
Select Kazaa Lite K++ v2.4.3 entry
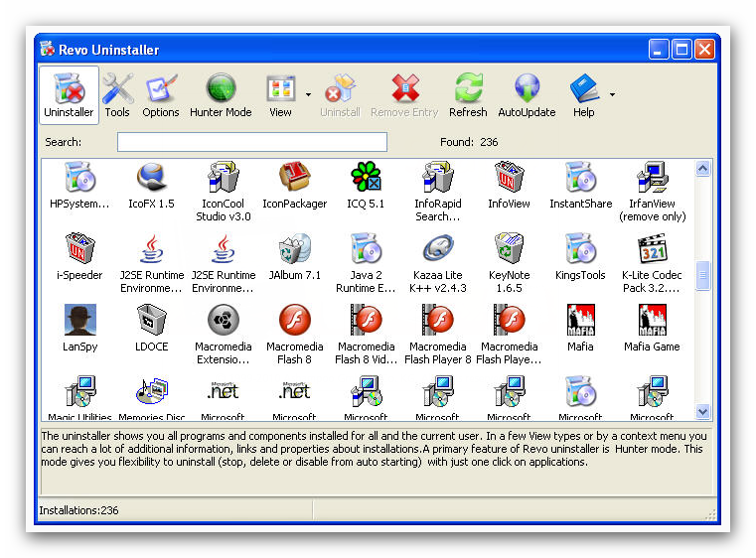pos(438,262)
